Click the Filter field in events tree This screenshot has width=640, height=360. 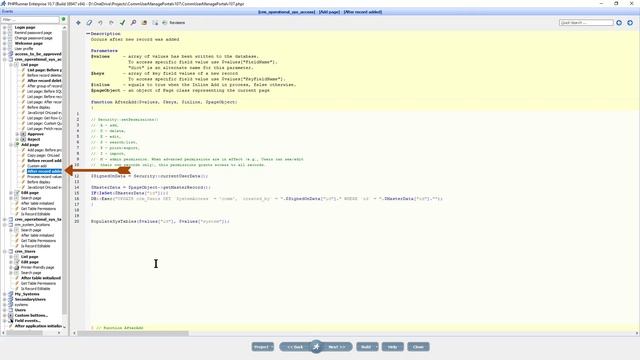[30, 20]
